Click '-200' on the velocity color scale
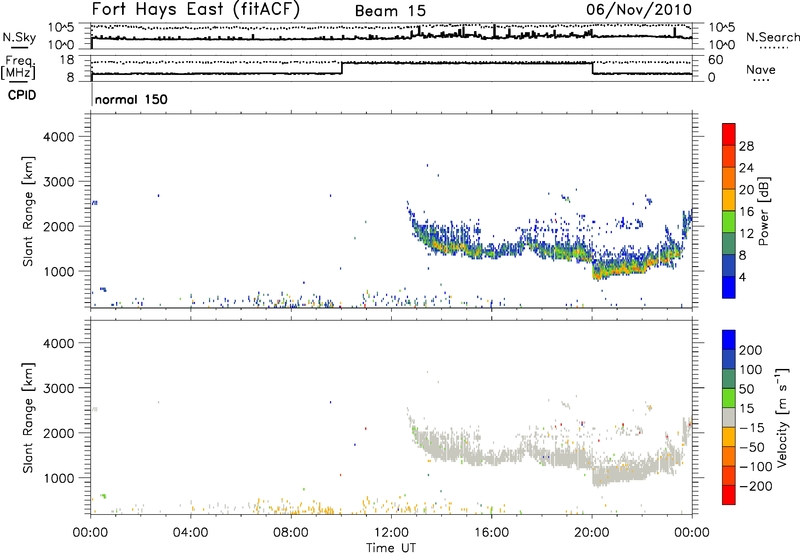Image resolution: width=800 pixels, height=554 pixels. [x=755, y=486]
